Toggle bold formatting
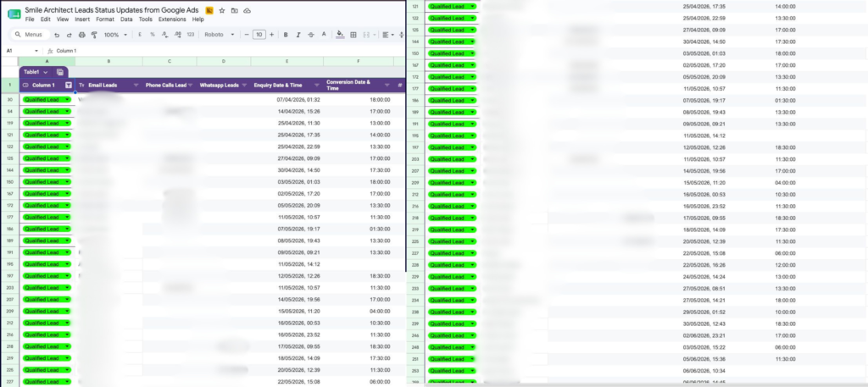This screenshot has width=868, height=387. [x=286, y=34]
